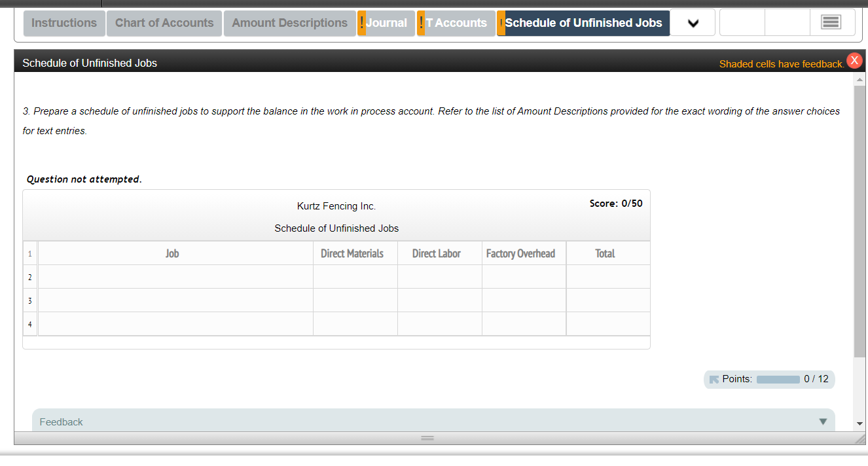Open the Amount Descriptions tab
868x466 pixels.
(289, 23)
